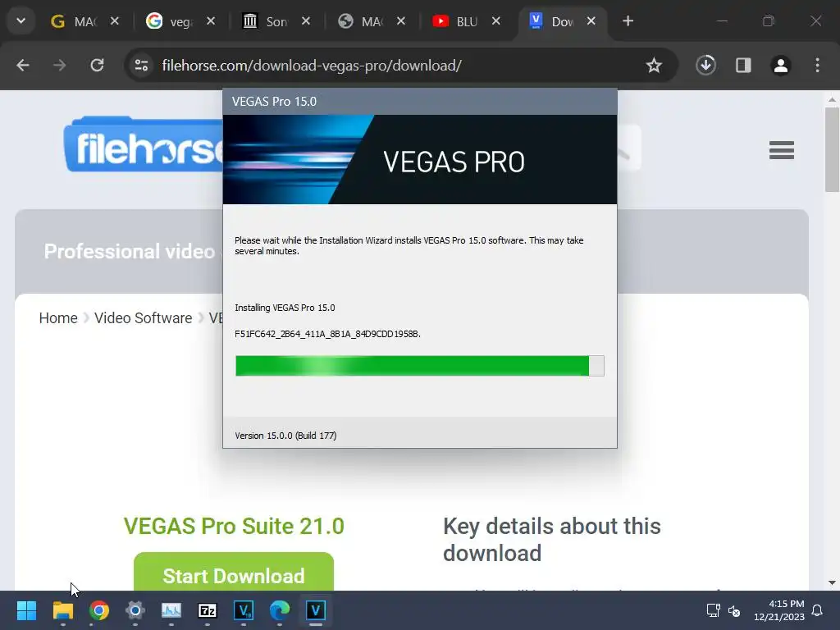Click the Start Download button

[234, 572]
